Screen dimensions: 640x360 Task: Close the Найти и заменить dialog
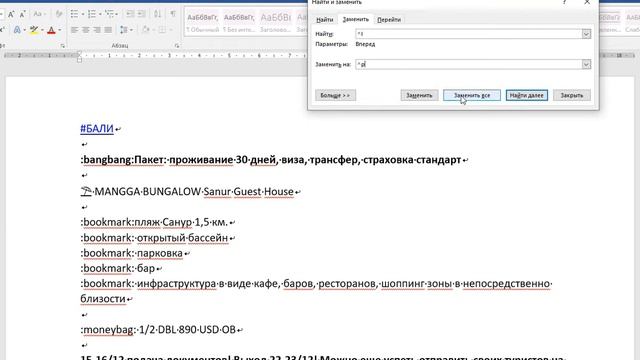[587, 2]
